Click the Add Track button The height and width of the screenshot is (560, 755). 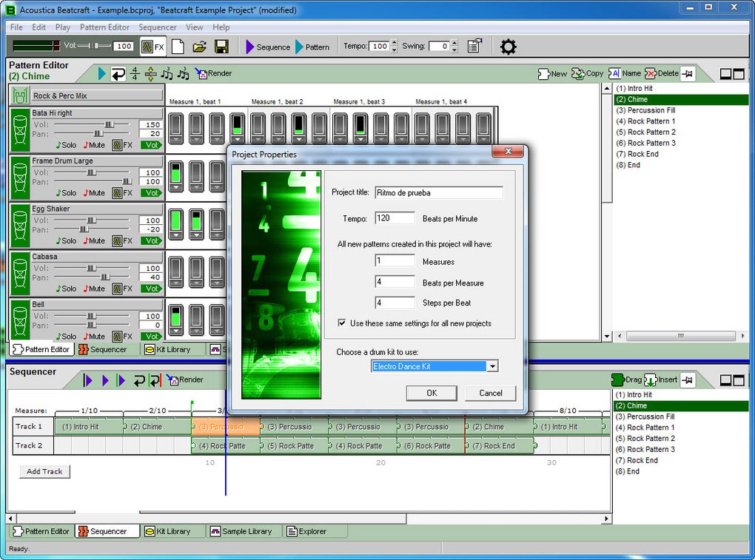click(x=44, y=471)
